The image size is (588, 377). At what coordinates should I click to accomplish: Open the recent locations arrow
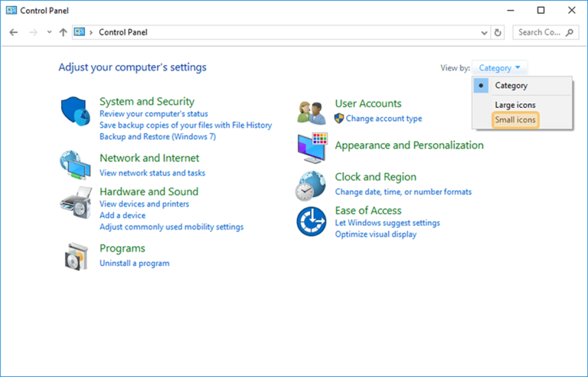point(49,32)
